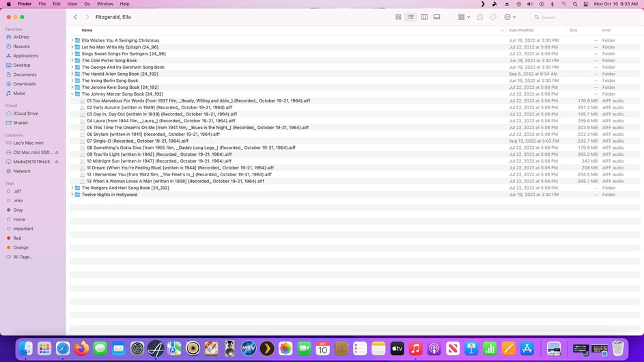Open the Window menu

(104, 3)
